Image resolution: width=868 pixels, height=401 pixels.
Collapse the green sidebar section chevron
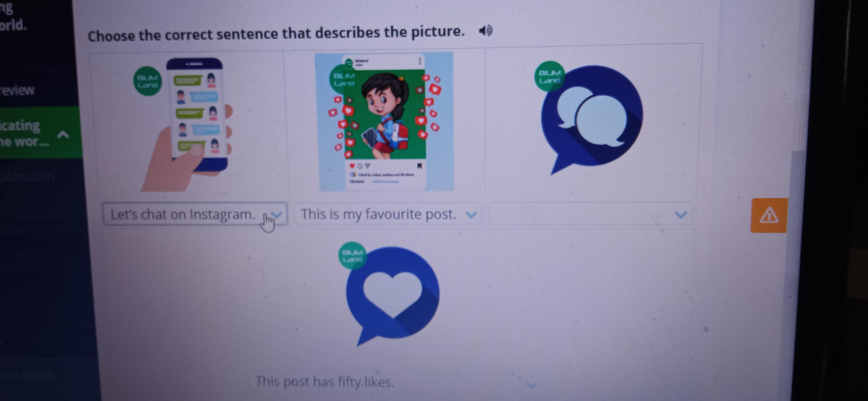point(63,135)
